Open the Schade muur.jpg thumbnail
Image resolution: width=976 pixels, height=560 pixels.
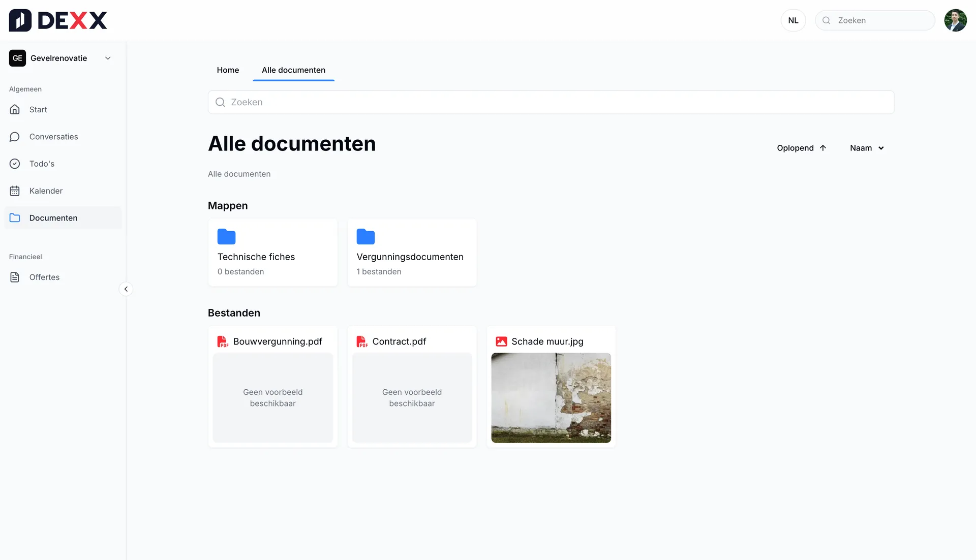pyautogui.click(x=551, y=397)
